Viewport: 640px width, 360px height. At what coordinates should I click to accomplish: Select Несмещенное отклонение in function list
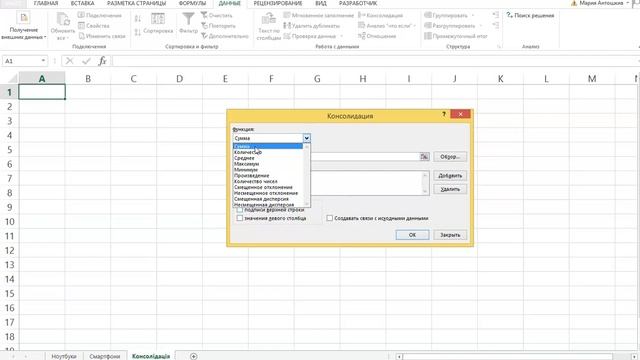click(x=268, y=193)
